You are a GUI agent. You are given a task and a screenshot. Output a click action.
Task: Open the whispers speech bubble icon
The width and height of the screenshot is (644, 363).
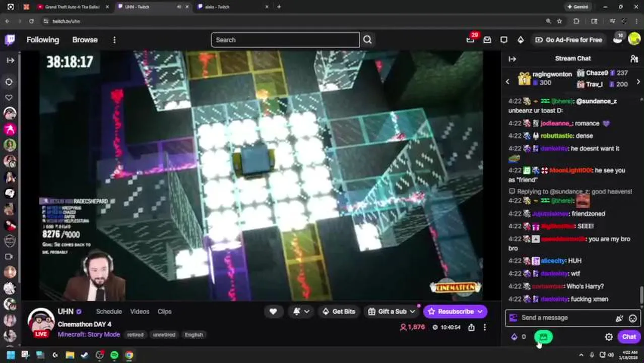tap(504, 40)
